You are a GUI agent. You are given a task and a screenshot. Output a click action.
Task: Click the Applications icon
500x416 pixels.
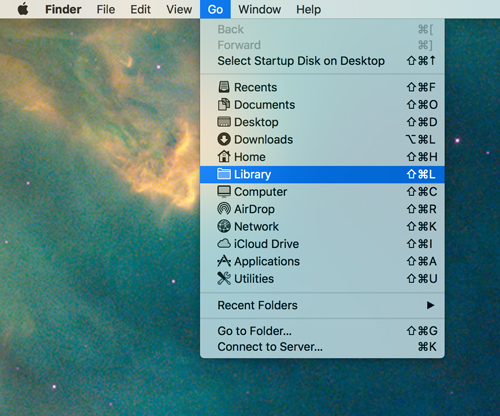click(x=224, y=261)
